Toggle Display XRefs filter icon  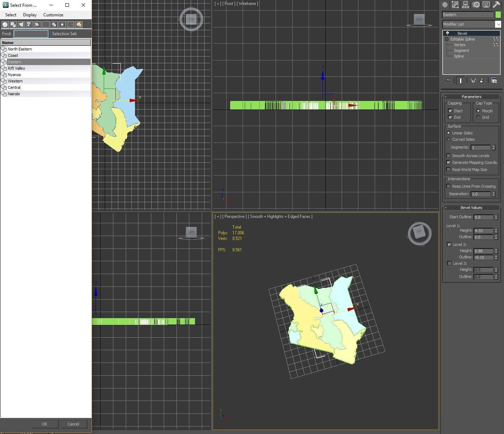point(62,25)
